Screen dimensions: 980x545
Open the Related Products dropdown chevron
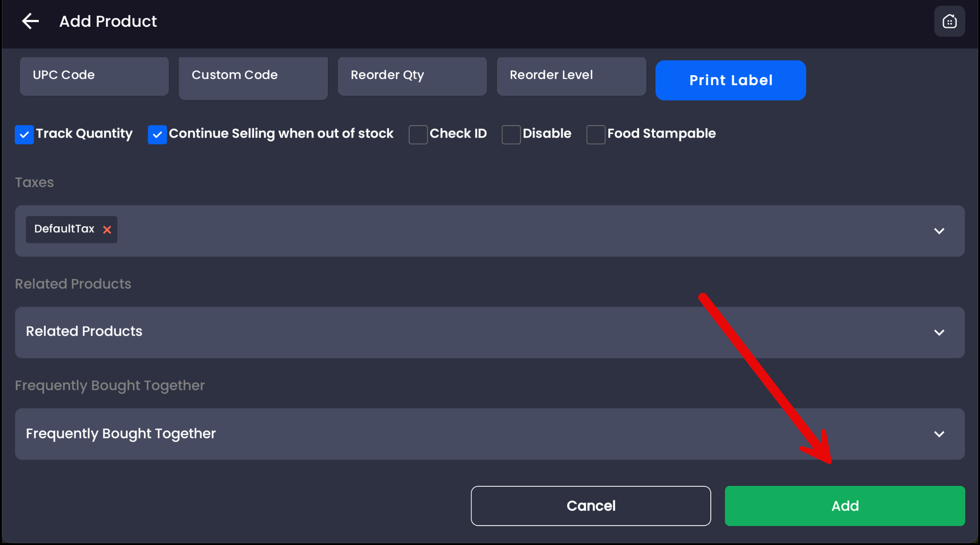click(939, 333)
